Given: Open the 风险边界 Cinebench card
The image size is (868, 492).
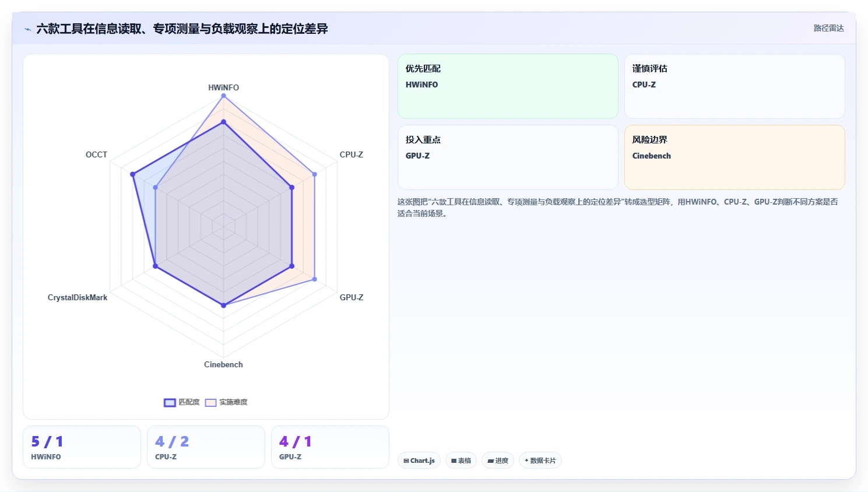Looking at the screenshot, I should (x=735, y=157).
